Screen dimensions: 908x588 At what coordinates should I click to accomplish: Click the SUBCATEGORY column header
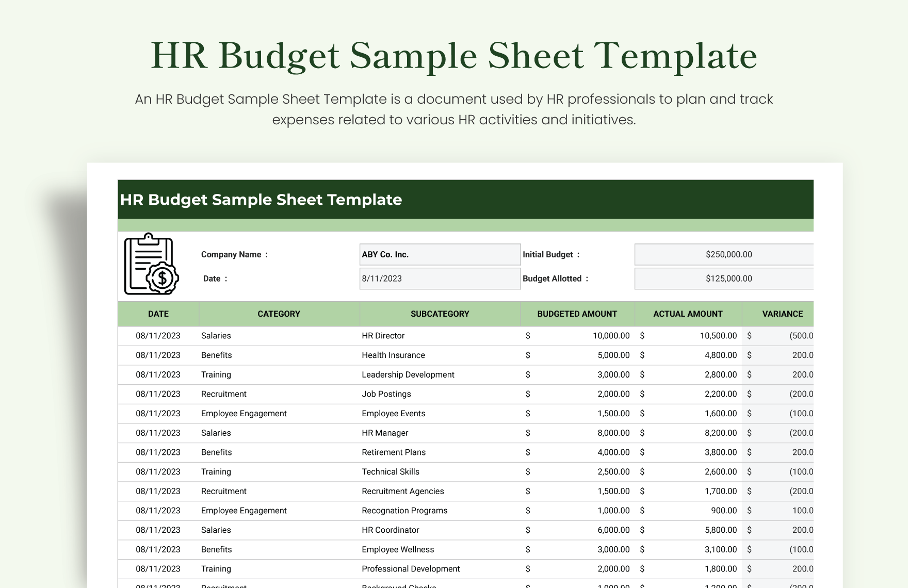point(440,314)
